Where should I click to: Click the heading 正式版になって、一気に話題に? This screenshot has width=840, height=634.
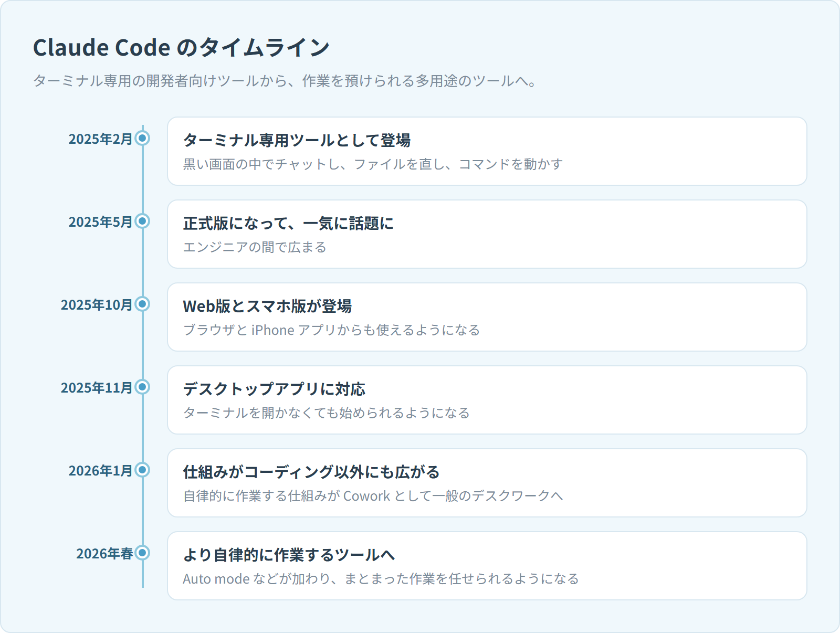tap(288, 223)
